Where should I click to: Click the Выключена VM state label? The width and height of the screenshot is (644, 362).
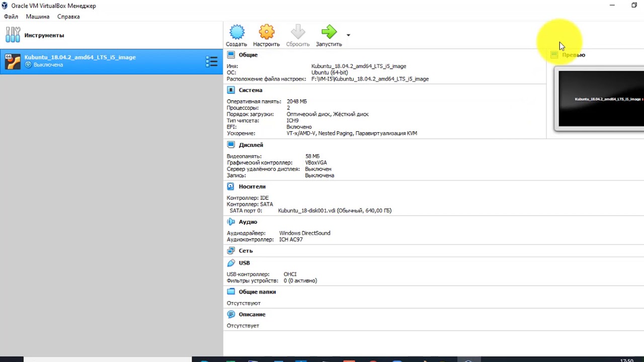48,65
